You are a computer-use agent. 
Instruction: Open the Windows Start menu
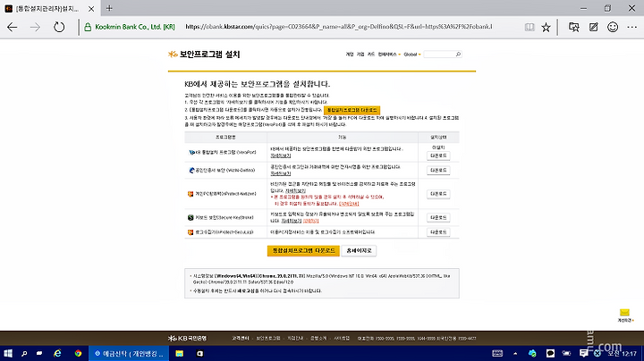click(8, 353)
